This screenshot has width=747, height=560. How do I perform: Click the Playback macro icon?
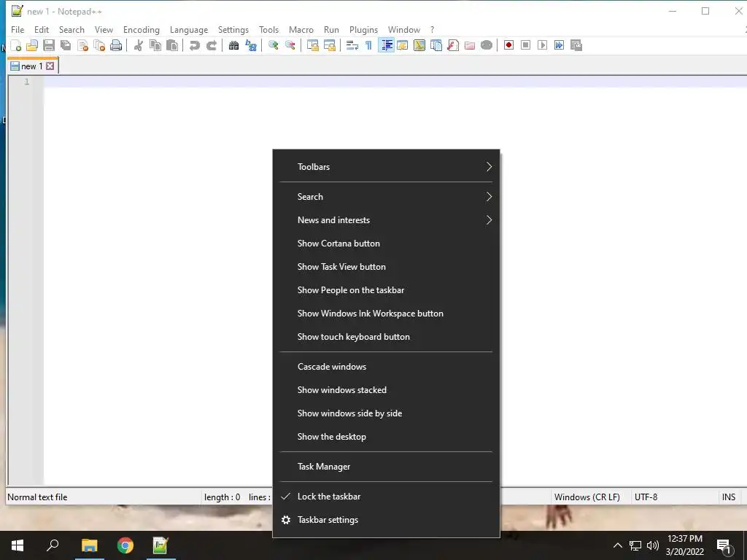click(542, 45)
